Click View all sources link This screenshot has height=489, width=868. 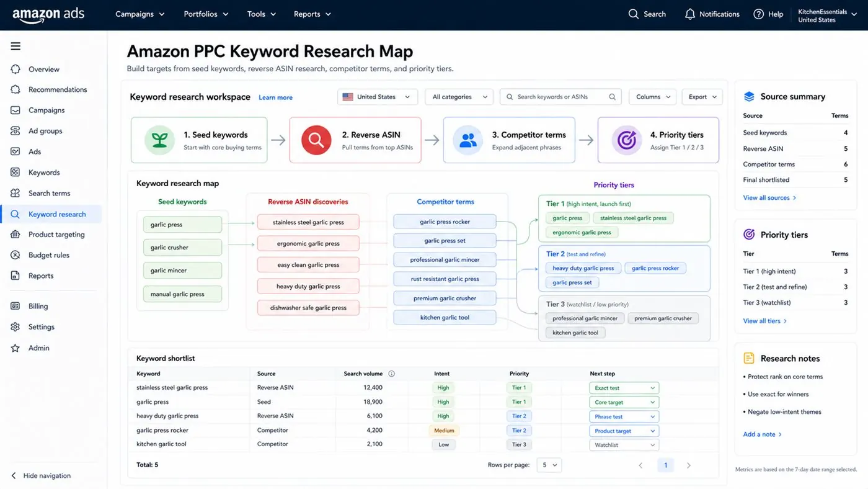click(769, 197)
